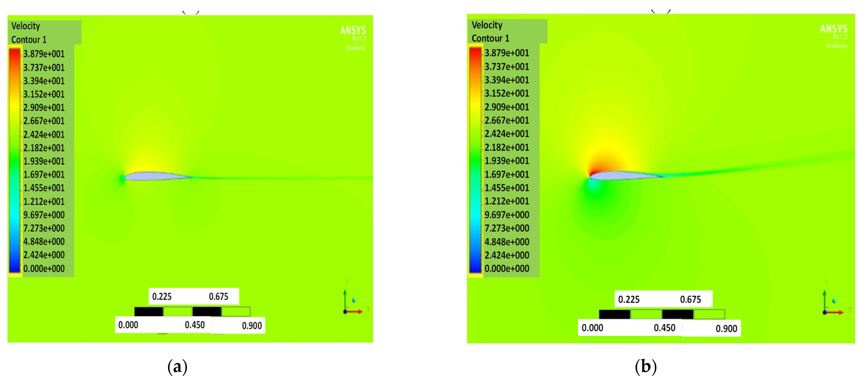Click legend value 3.879e+001 in panel (a)
The image size is (868, 383).
44,54
